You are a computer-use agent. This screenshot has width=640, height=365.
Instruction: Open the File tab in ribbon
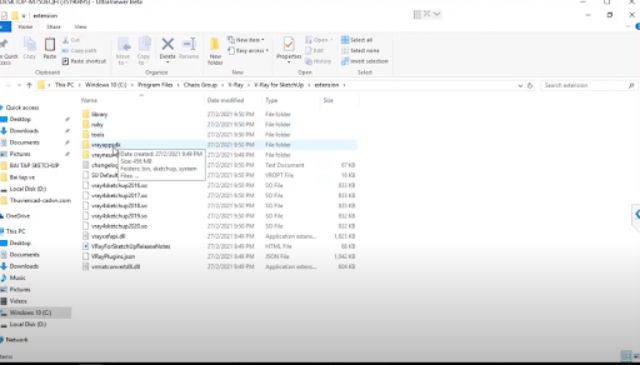(5, 27)
